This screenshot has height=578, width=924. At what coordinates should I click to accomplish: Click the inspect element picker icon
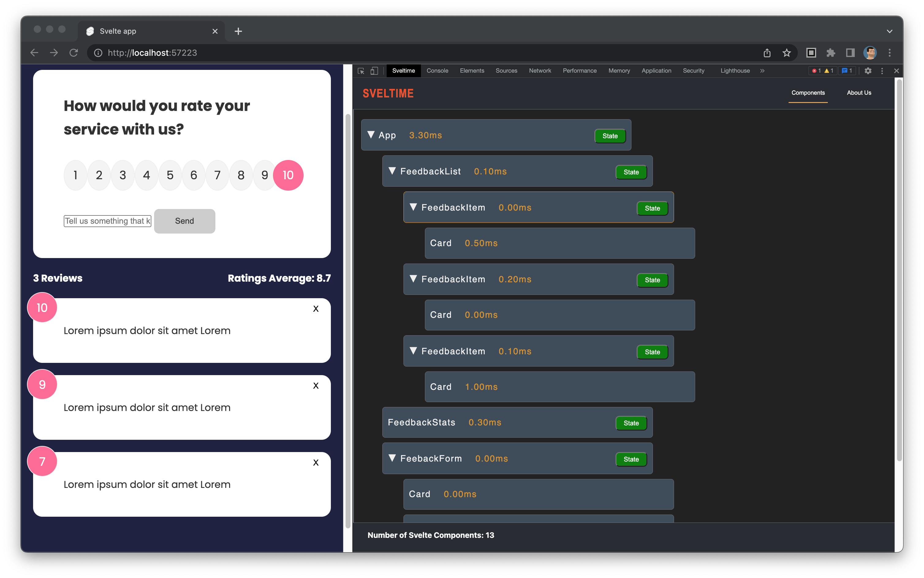(x=361, y=71)
